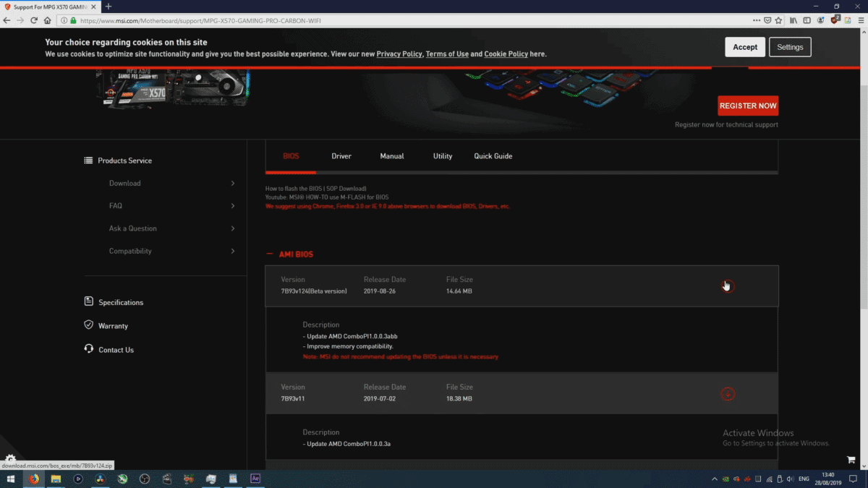868x488 pixels.
Task: Click the ENG language indicator
Action: tap(804, 479)
